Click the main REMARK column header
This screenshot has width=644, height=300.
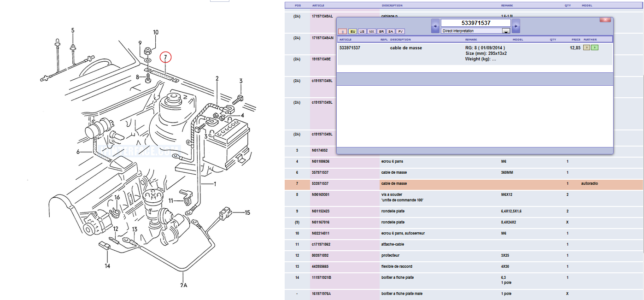coord(507,6)
